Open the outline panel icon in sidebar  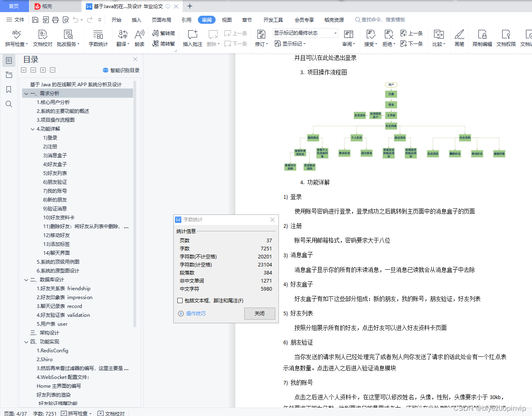[9, 60]
